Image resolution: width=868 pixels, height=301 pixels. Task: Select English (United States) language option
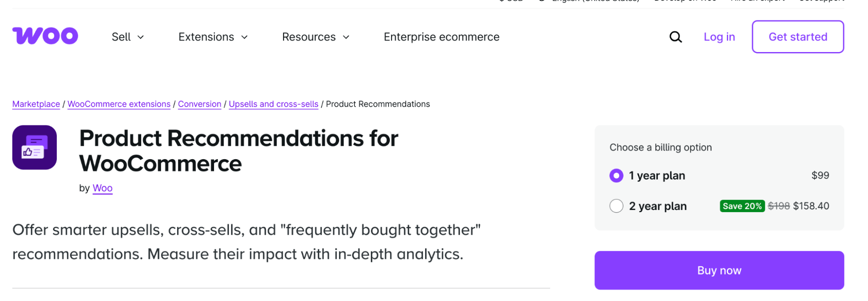point(594,1)
